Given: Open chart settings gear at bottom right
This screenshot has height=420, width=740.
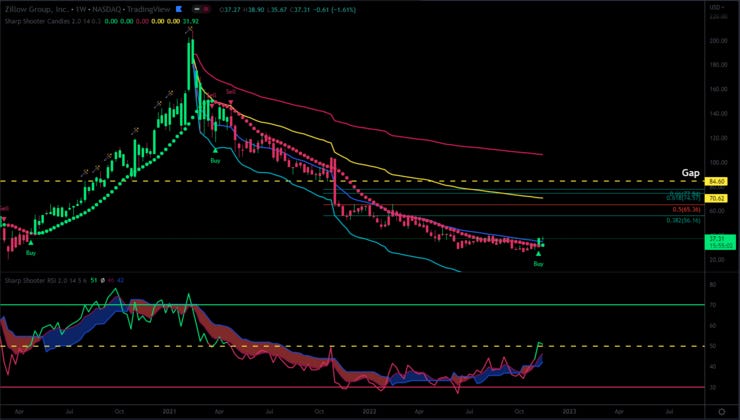Looking at the screenshot, I should tap(722, 412).
